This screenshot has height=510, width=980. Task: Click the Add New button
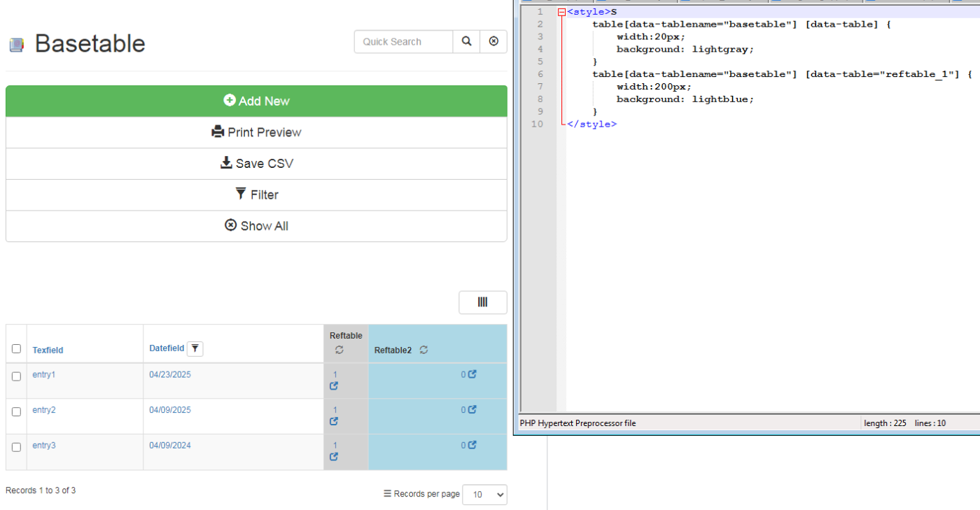point(256,101)
